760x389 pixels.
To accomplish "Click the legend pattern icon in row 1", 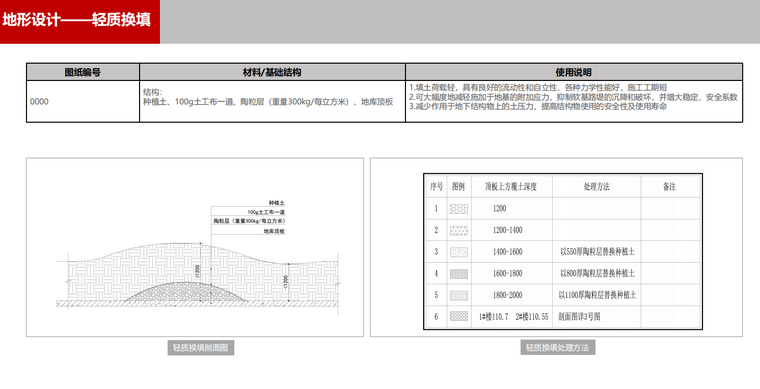I will [459, 209].
